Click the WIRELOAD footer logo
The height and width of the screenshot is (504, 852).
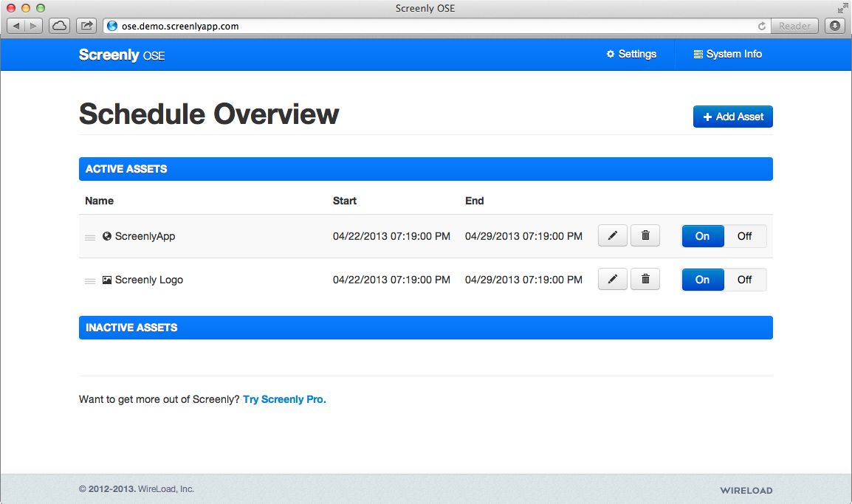746,491
